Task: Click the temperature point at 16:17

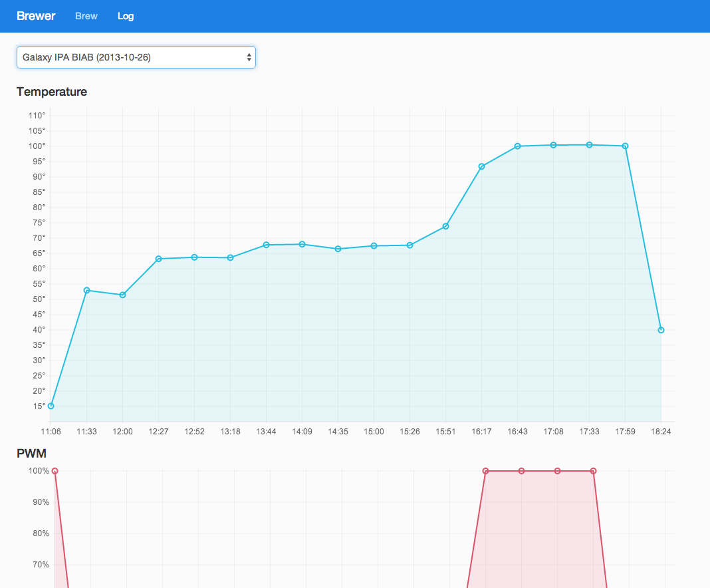Action: coord(481,167)
